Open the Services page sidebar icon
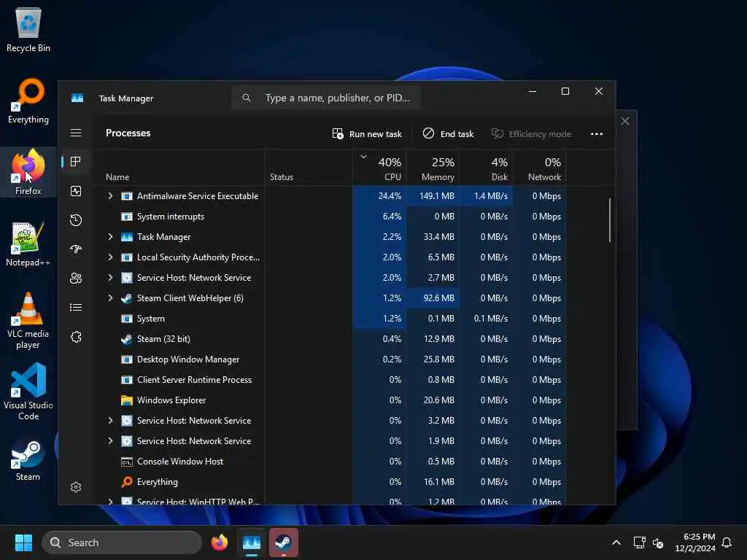The image size is (747, 560). [x=76, y=337]
